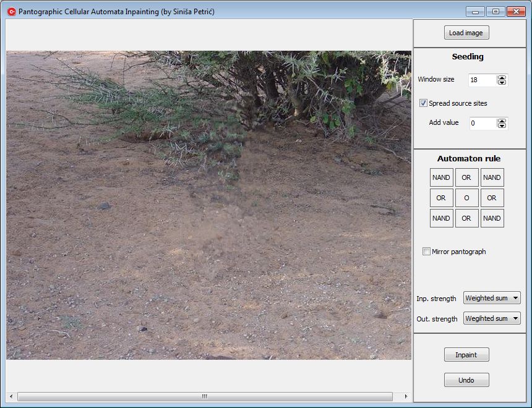532x408 pixels.
Task: Toggle top-right NAND automaton rule cell
Action: click(x=492, y=177)
